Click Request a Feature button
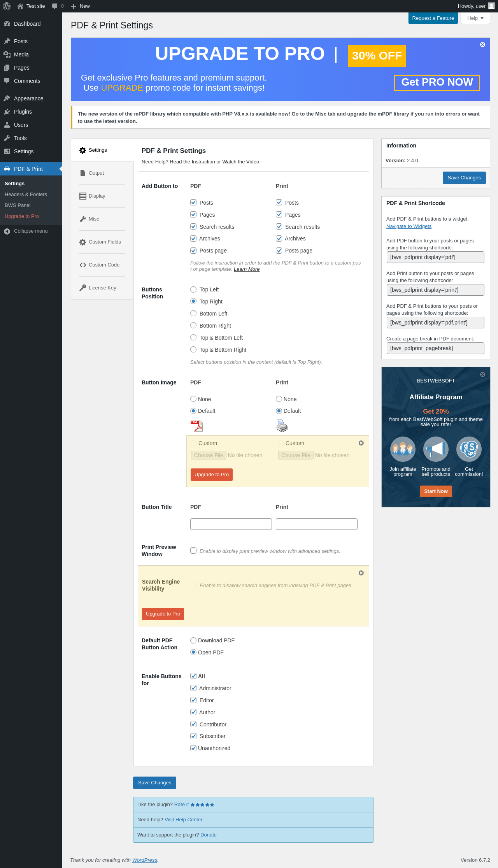Viewport: 498px width, 868px height. coord(433,18)
